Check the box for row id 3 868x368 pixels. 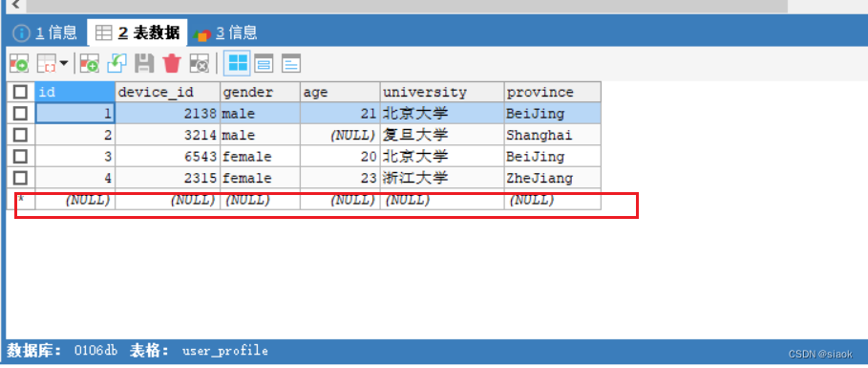[20, 157]
